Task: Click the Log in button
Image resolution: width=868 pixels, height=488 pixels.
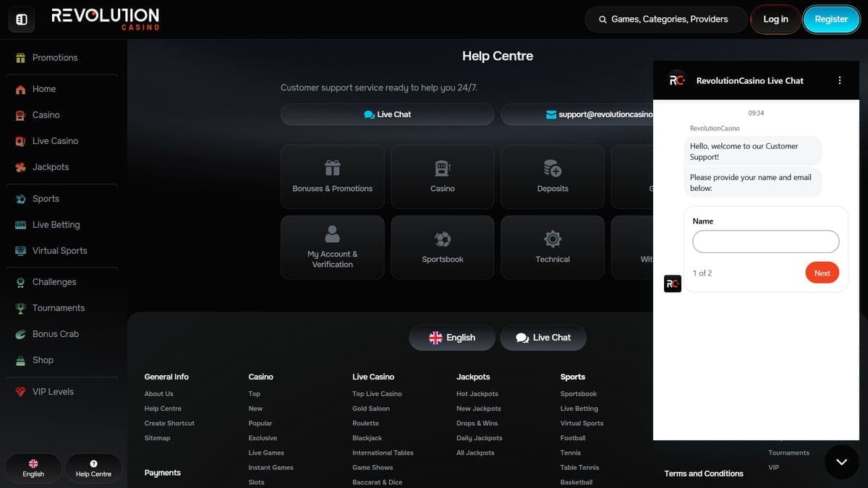Action: point(775,20)
